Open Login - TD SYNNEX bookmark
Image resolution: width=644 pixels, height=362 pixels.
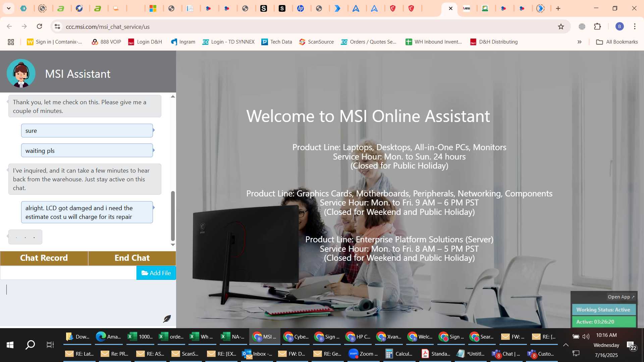228,42
